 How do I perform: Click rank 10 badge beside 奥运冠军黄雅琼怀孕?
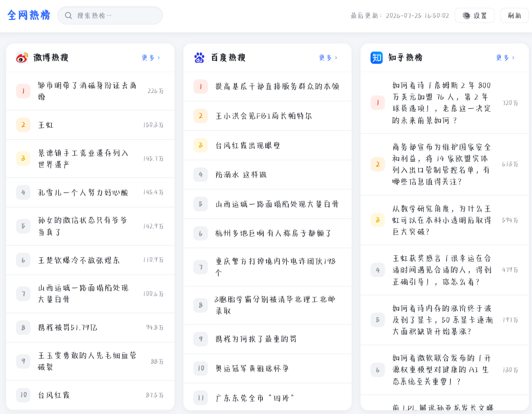(201, 368)
